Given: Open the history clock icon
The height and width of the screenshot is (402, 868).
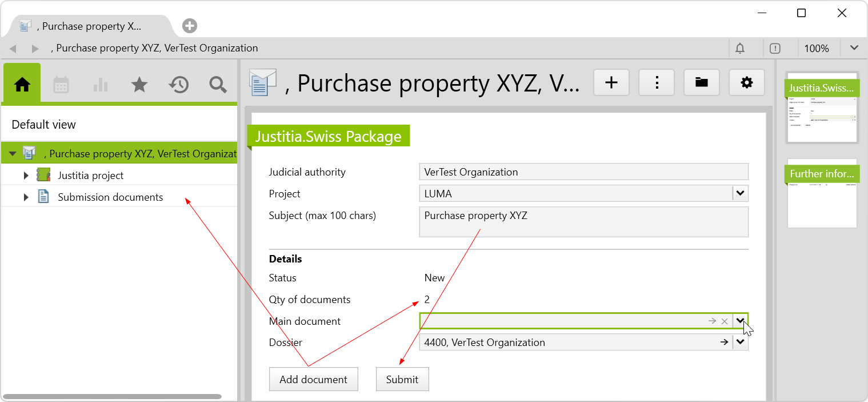Looking at the screenshot, I should (x=179, y=85).
